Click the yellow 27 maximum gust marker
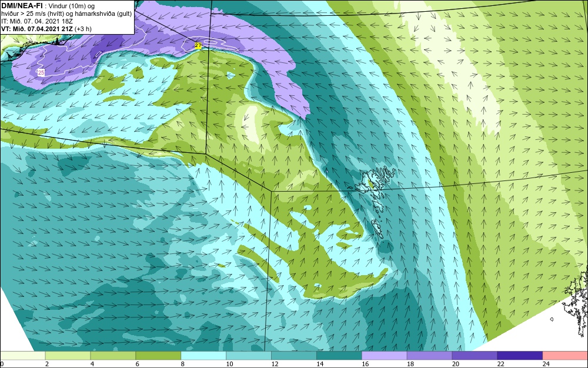Image resolution: width=588 pixels, height=368 pixels. (x=198, y=45)
